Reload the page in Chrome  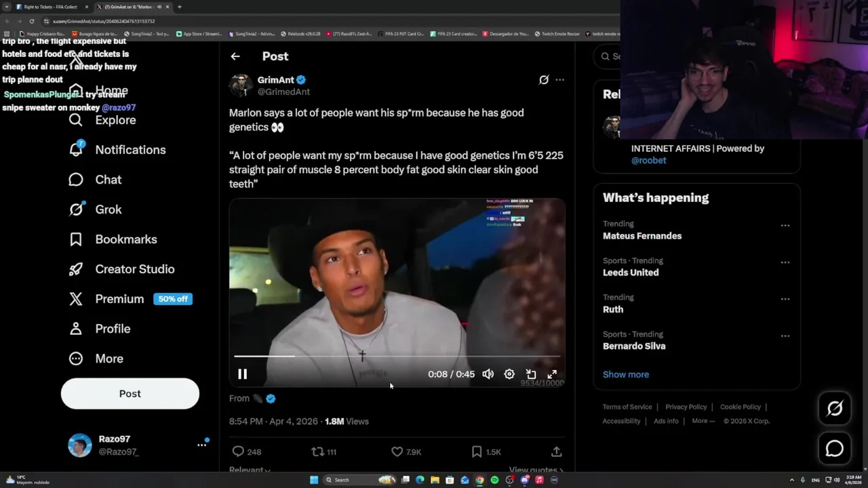[x=31, y=21]
